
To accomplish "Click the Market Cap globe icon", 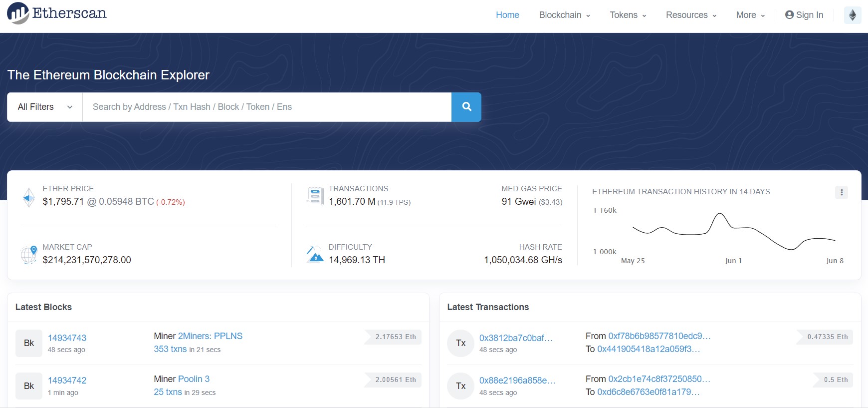I will tap(29, 255).
